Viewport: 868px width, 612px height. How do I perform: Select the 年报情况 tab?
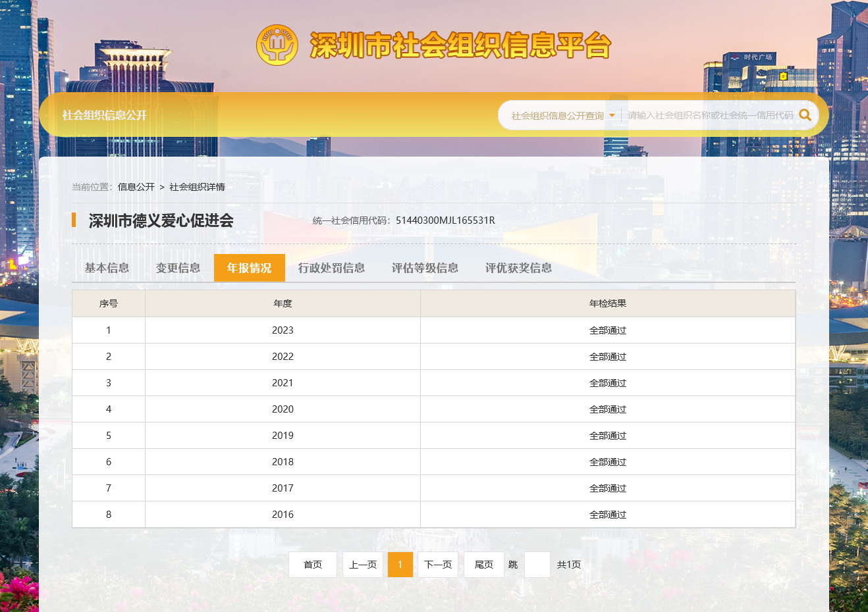point(249,268)
